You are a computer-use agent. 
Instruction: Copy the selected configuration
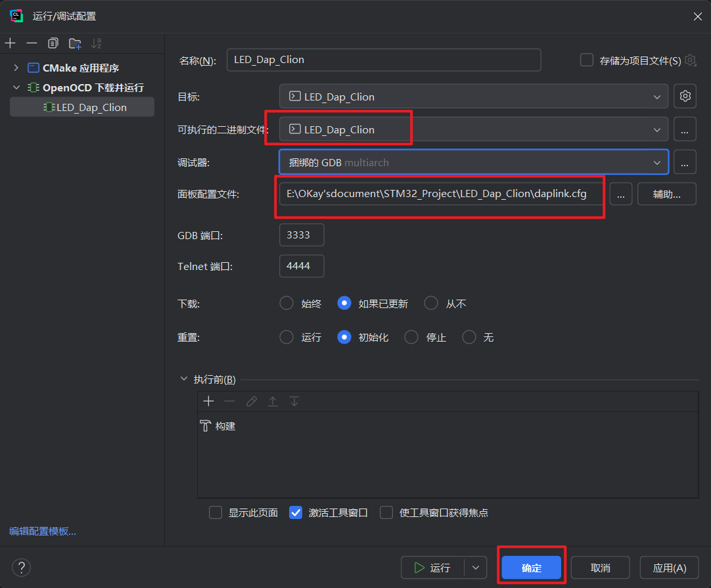53,43
